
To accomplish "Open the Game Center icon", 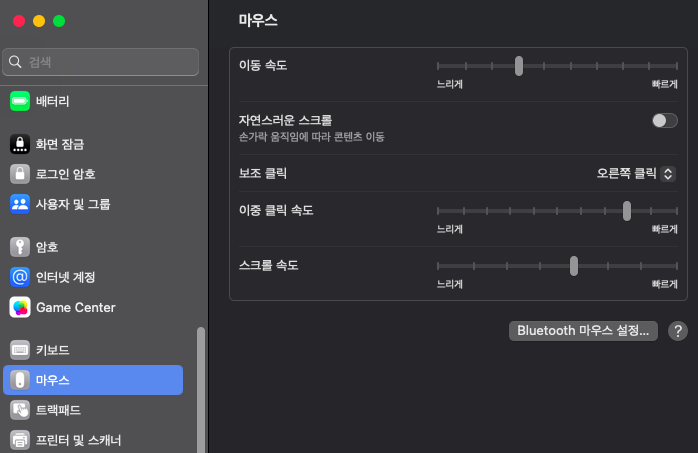I will (20, 307).
